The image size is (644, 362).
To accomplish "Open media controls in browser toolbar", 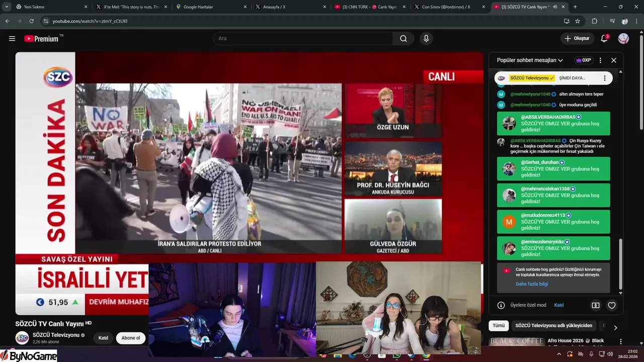I will pyautogui.click(x=612, y=21).
